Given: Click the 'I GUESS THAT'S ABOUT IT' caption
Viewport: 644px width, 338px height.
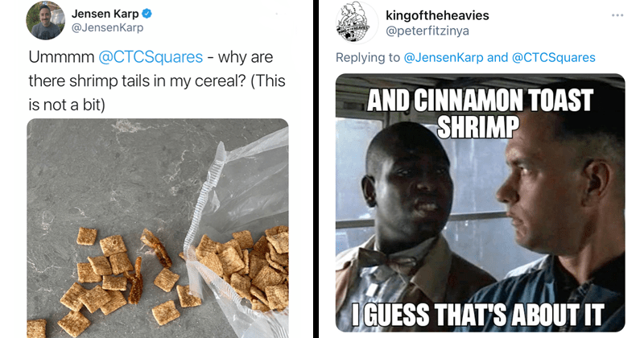Looking at the screenshot, I should coord(477,315).
